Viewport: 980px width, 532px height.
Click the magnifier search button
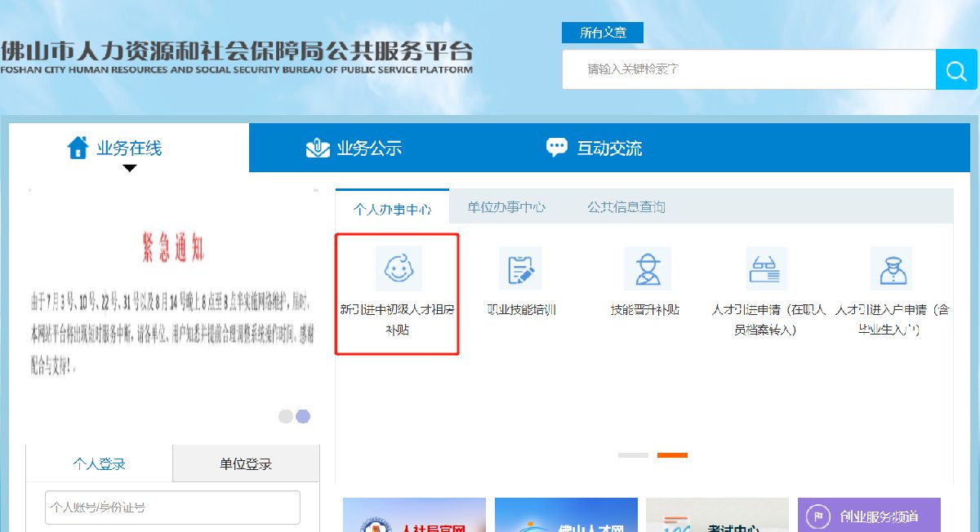pos(956,71)
